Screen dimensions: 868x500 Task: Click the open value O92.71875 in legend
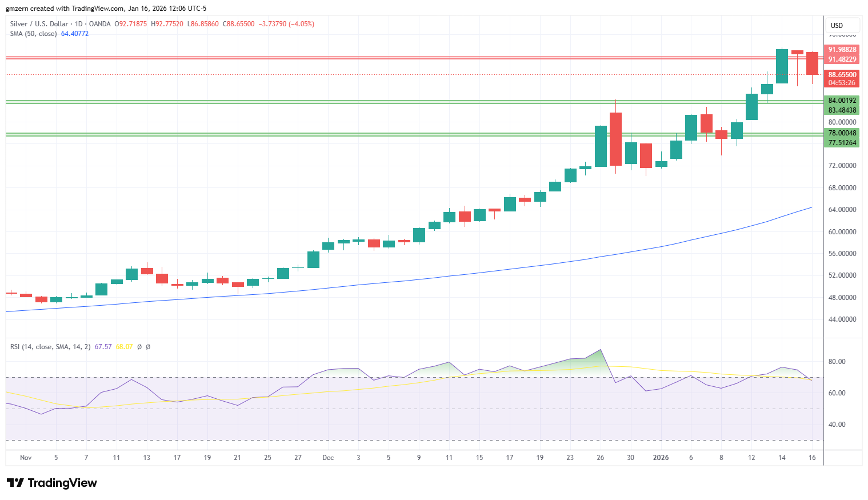pyautogui.click(x=131, y=24)
